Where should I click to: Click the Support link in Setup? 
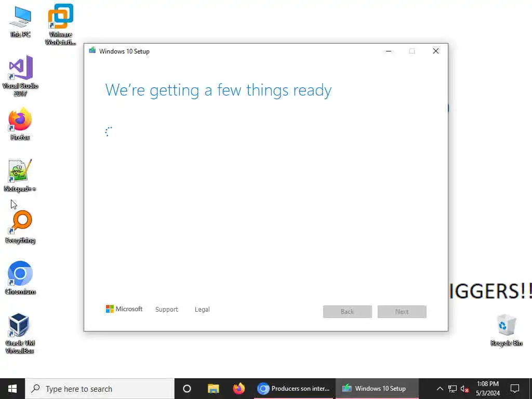click(x=167, y=310)
